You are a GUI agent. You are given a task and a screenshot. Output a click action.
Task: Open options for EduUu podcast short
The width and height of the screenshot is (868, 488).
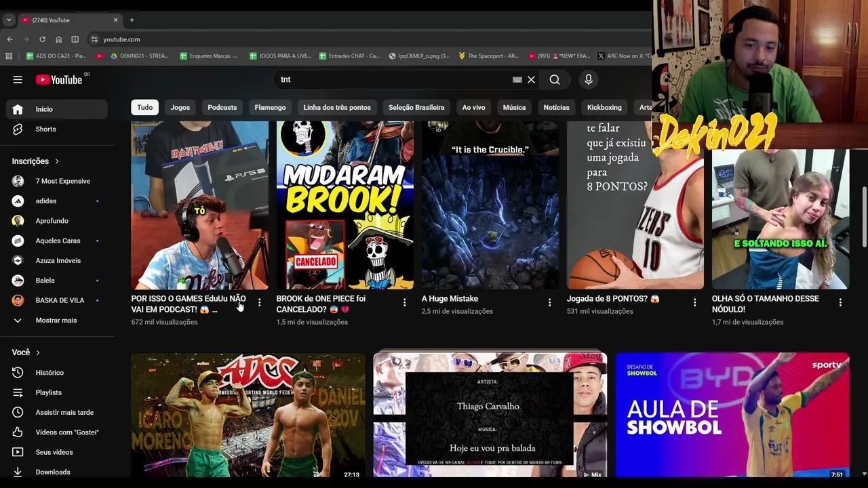[x=259, y=302]
